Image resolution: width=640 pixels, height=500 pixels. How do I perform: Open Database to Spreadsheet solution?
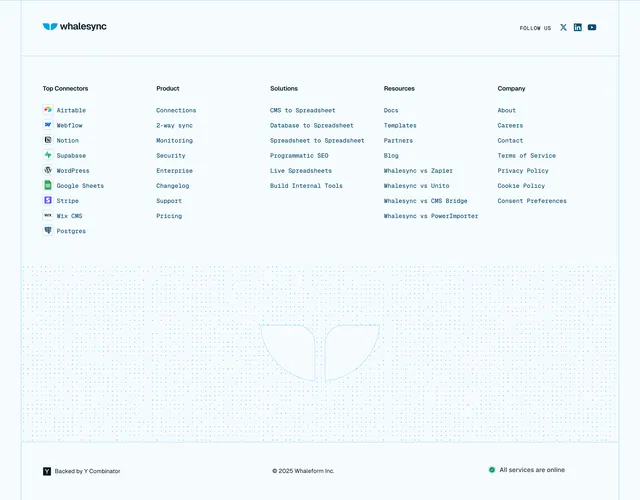click(311, 125)
